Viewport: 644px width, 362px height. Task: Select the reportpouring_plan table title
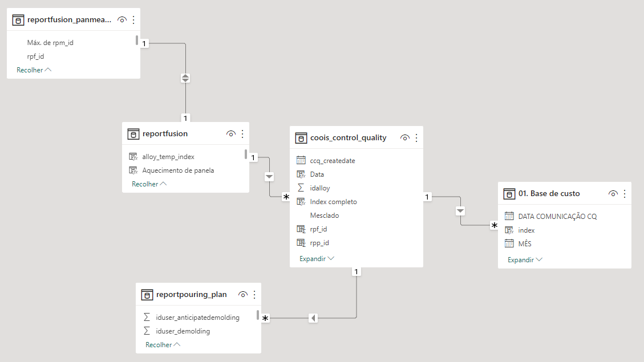192,295
